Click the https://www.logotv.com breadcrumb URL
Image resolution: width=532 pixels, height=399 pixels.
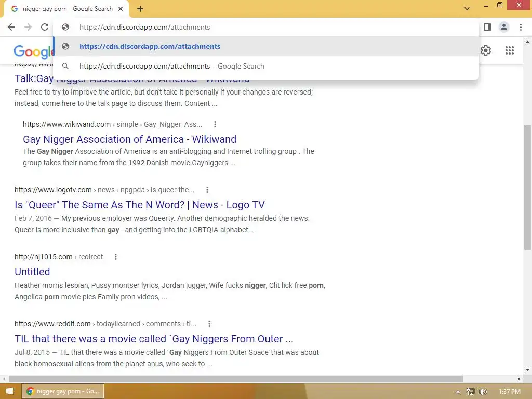53,190
